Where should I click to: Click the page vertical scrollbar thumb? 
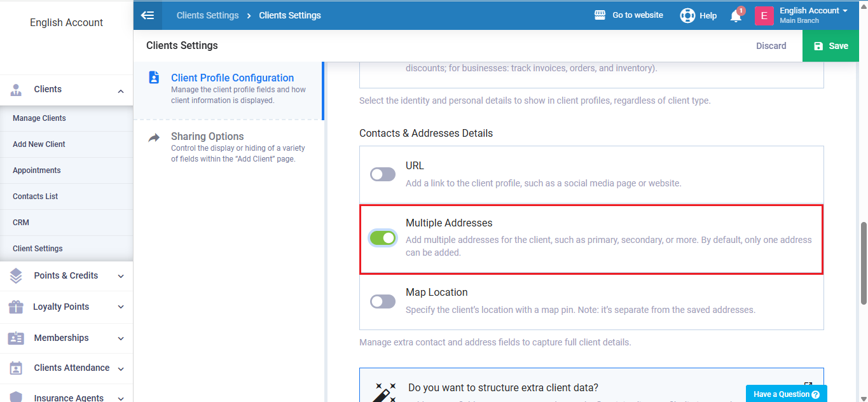[x=863, y=263]
